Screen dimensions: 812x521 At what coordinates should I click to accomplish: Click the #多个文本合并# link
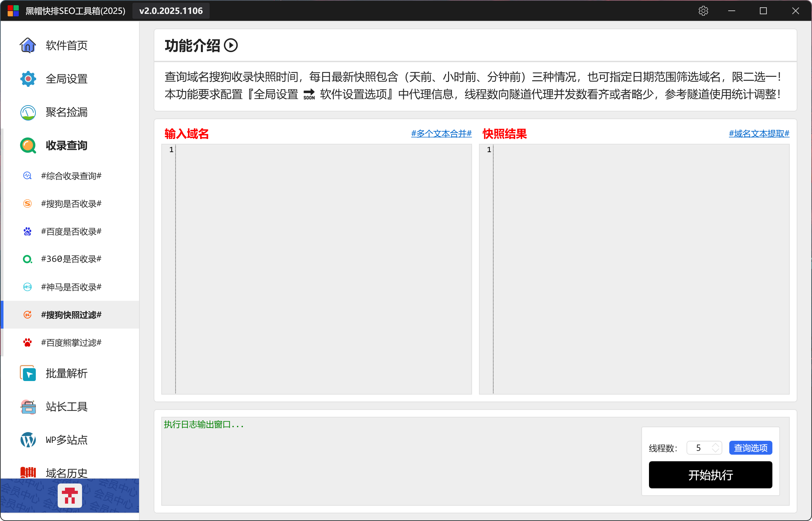441,134
